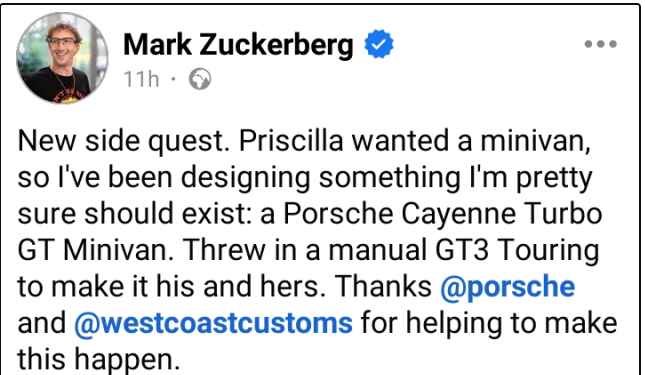The height and width of the screenshot is (375, 645).
Task: Click the text 'GT Minivan' in post
Action: [95, 250]
